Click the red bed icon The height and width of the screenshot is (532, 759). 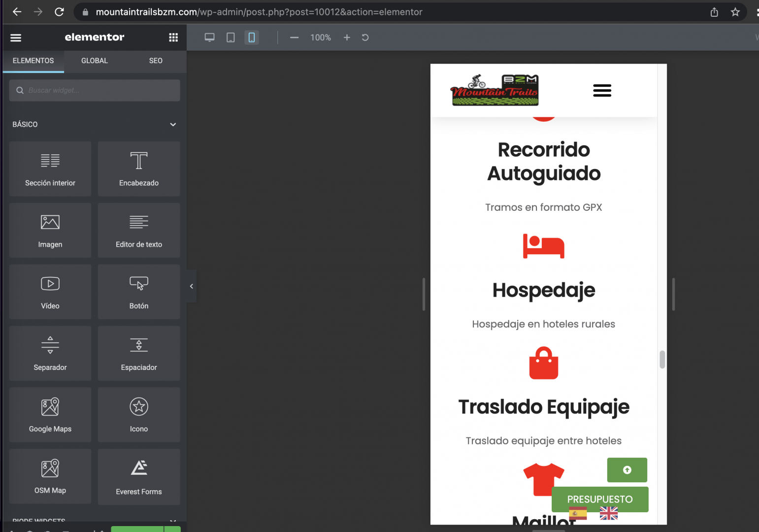544,246
